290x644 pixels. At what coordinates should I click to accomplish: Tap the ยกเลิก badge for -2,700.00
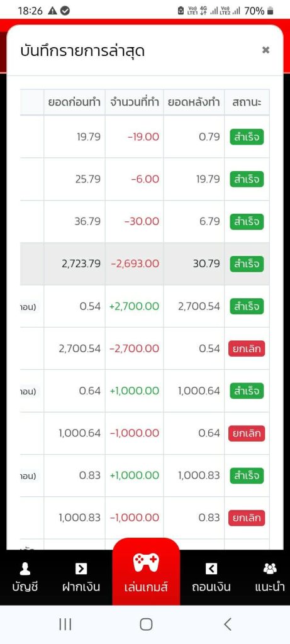pyautogui.click(x=247, y=348)
